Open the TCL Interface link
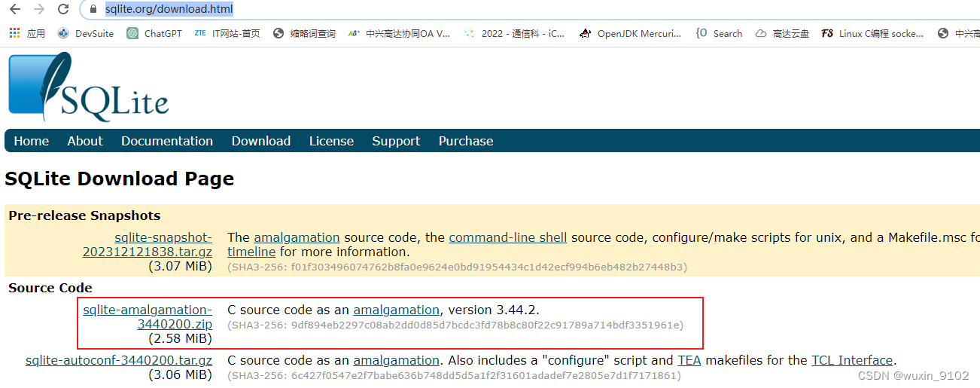The height and width of the screenshot is (388, 980). 852,360
